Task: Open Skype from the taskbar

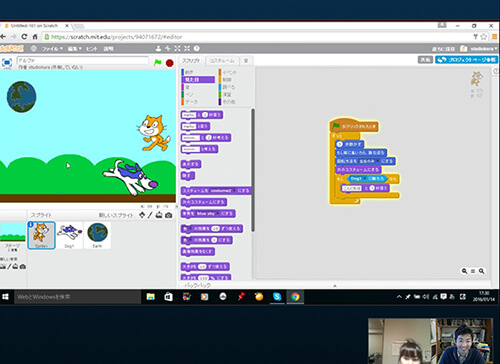Action: click(277, 297)
